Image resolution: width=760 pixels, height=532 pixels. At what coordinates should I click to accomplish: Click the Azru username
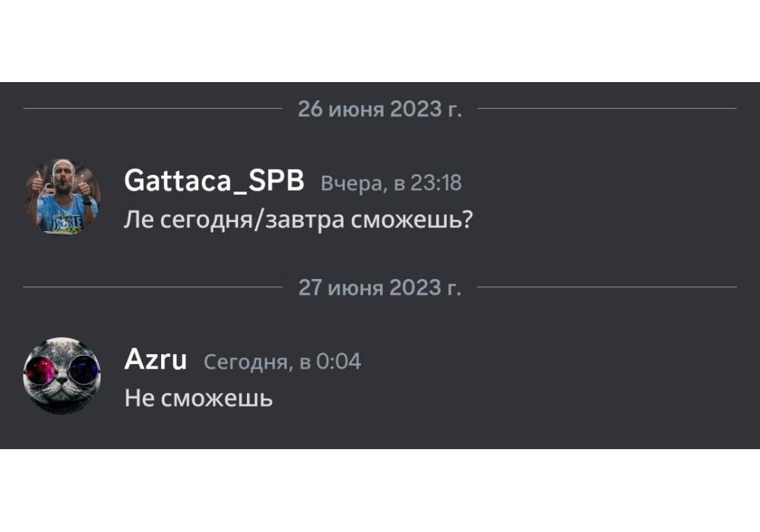click(x=155, y=360)
